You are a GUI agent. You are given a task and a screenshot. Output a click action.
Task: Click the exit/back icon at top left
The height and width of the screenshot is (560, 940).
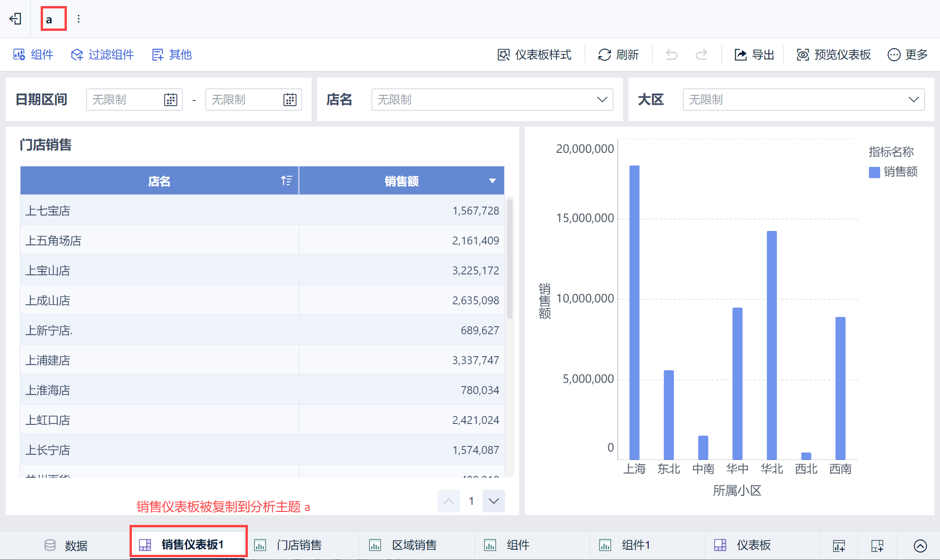(15, 19)
